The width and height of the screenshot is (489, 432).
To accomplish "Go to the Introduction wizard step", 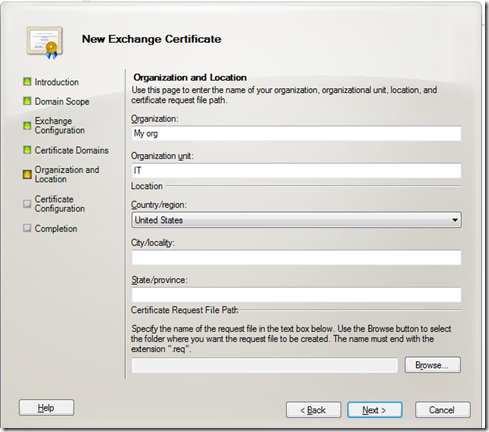I will tap(57, 82).
